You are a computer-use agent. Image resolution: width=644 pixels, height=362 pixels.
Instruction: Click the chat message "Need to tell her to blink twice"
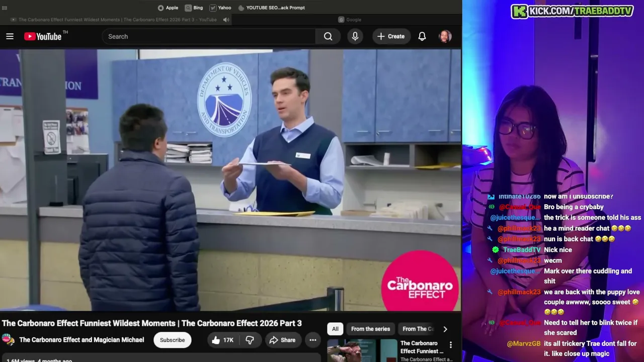point(591,327)
